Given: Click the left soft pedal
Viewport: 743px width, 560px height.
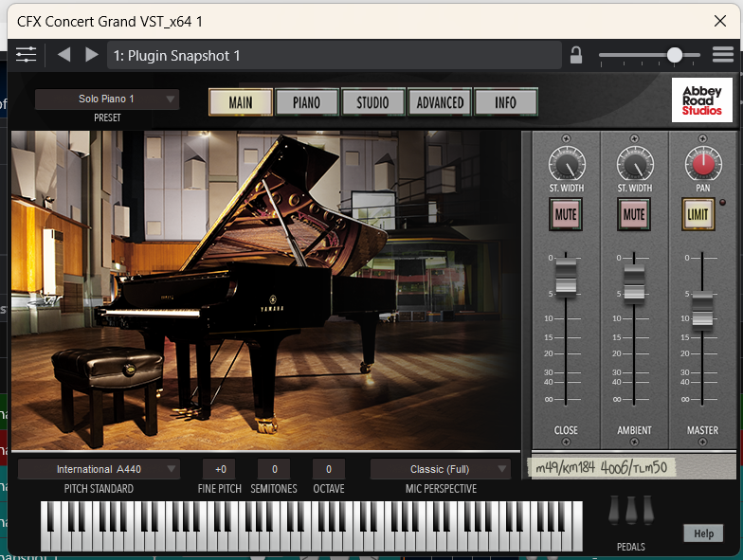Looking at the screenshot, I should click(614, 510).
